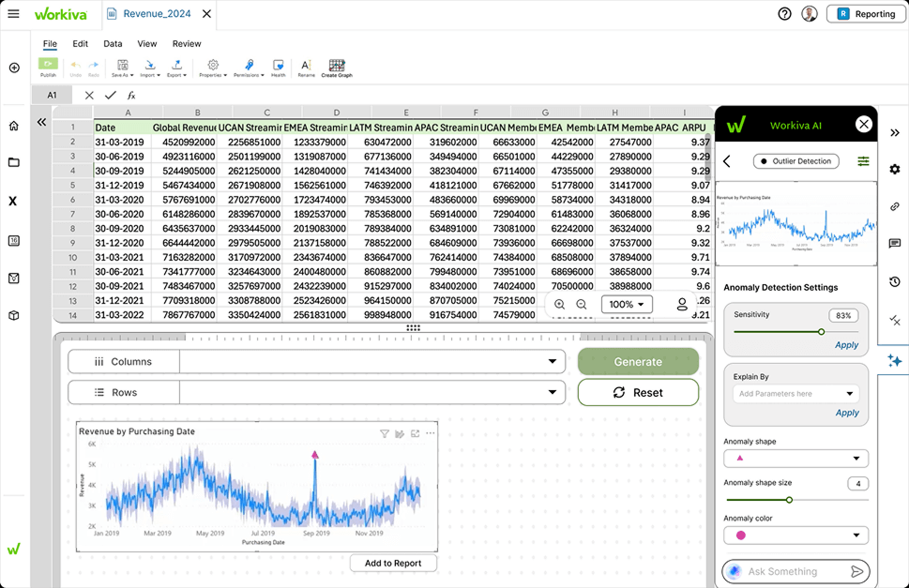The width and height of the screenshot is (909, 588).
Task: Close the Revenue_2024 tab
Action: [206, 14]
